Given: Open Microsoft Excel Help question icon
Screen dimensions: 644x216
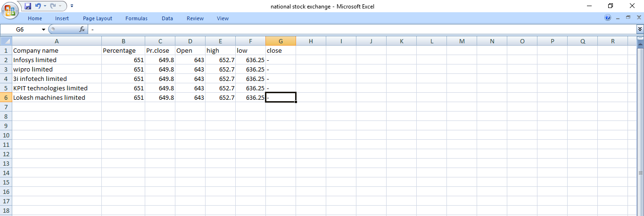Looking at the screenshot, I should tap(608, 18).
